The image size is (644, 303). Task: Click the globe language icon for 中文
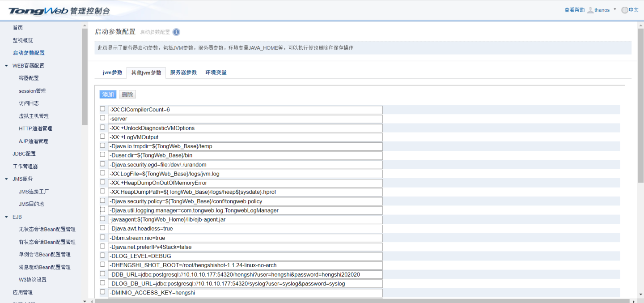(x=625, y=10)
